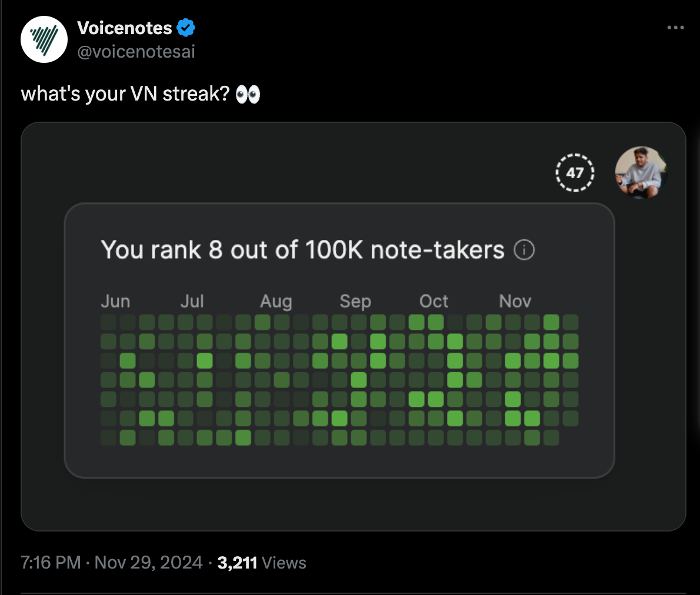Click the 7:16 PM Nov 29, 2024 timestamp

(x=112, y=563)
